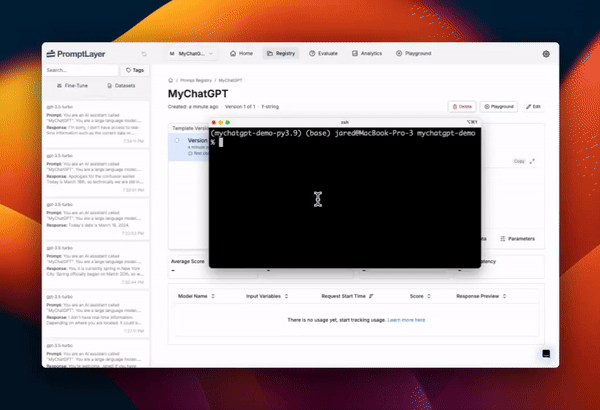
Task: Open the request with "Today's date is March" response
Action: point(95,219)
